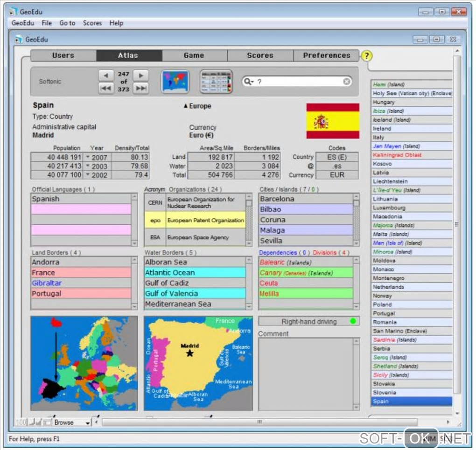Open the year dropdown next to 2007
This screenshot has width=476, height=450.
click(87, 157)
